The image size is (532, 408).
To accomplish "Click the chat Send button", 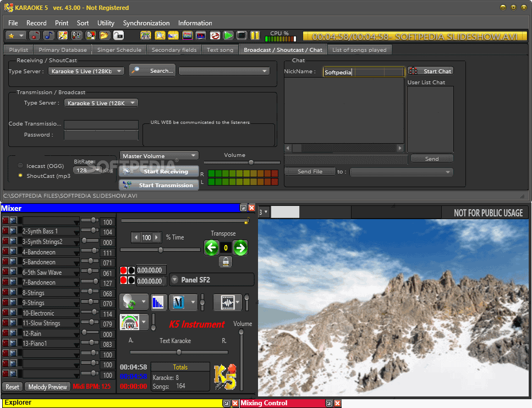I will point(432,159).
